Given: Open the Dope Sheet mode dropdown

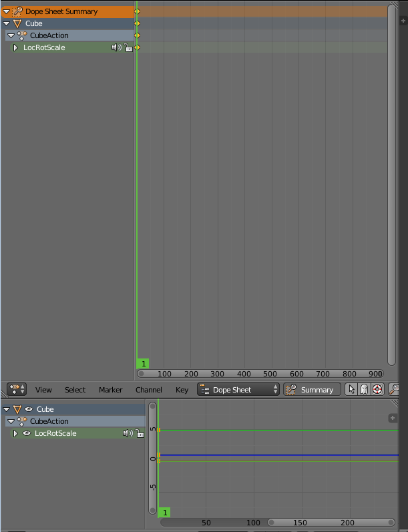Looking at the screenshot, I should (x=238, y=390).
